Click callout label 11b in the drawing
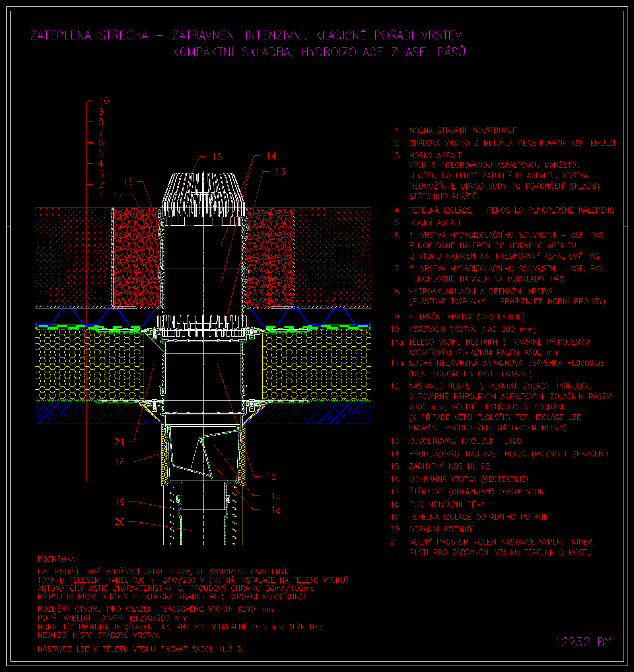The image size is (634, 672). 273,496
